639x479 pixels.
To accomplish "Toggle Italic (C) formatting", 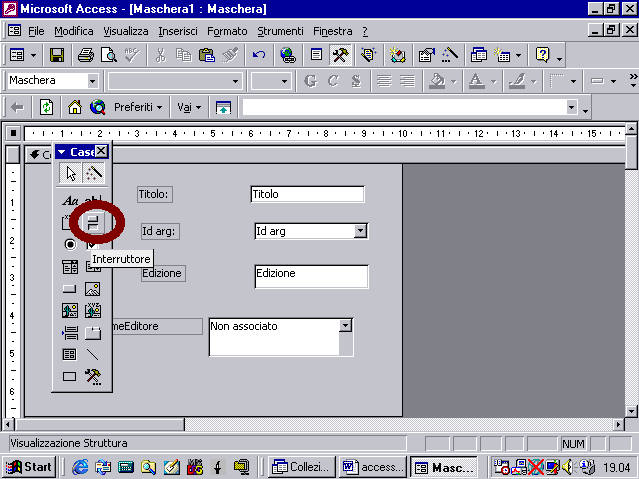I will (x=333, y=81).
